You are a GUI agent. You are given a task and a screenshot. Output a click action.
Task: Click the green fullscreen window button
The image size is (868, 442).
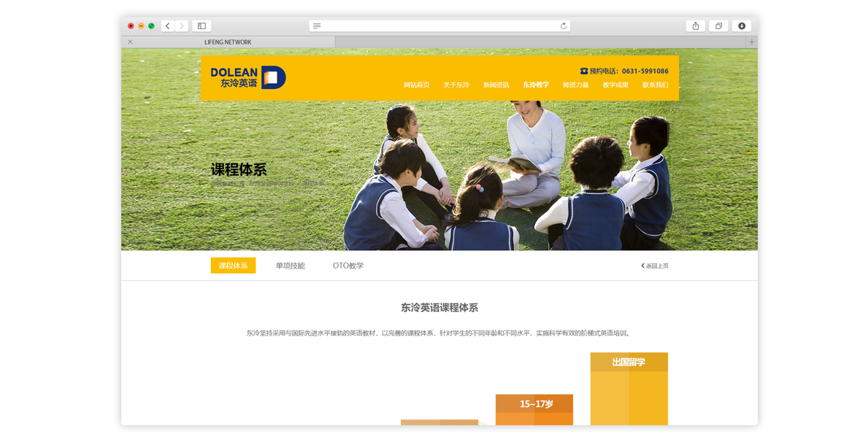[x=151, y=26]
